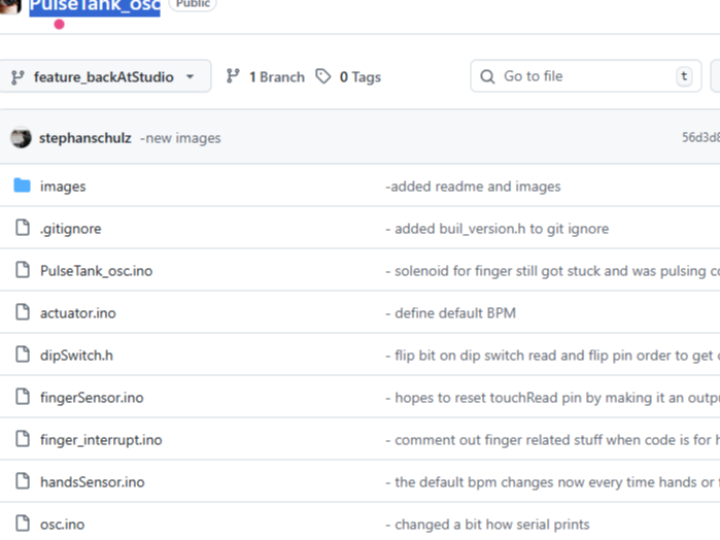The height and width of the screenshot is (540, 720).
Task: Open the feature_backAtStudio branch dropdown
Action: pyautogui.click(x=105, y=77)
